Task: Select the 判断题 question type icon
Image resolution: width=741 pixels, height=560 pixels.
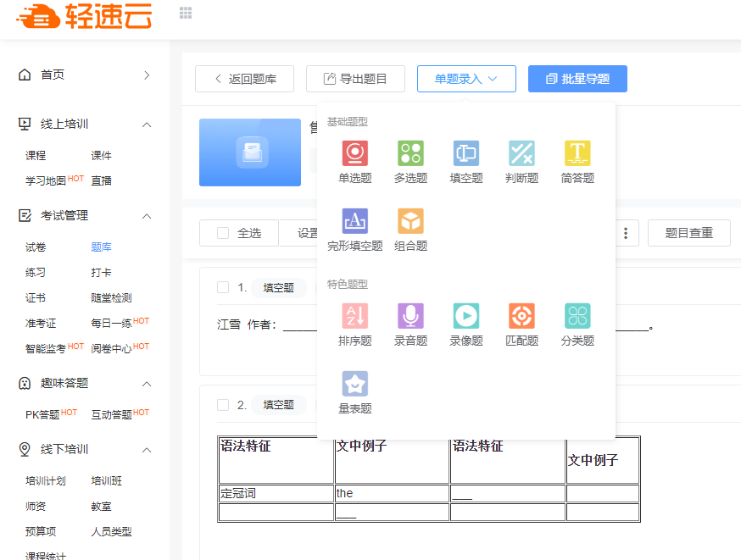Action: click(521, 153)
